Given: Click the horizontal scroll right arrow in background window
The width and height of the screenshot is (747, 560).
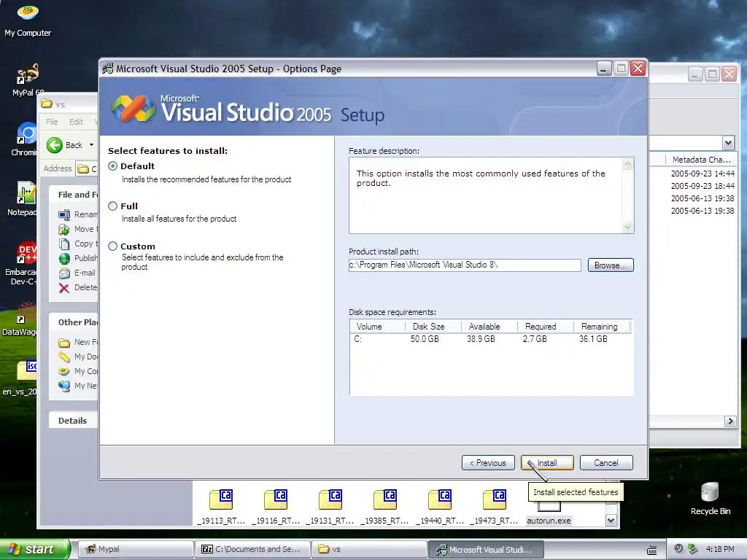Looking at the screenshot, I should pyautogui.click(x=729, y=421).
